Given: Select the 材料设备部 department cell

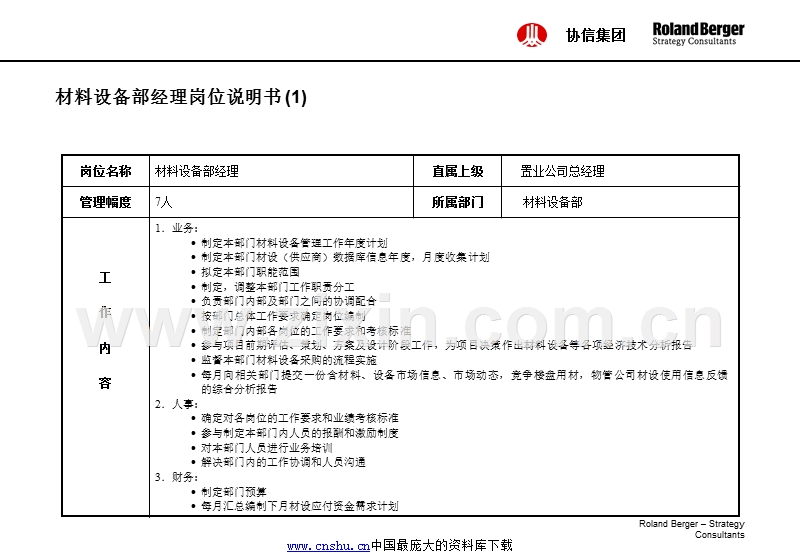Looking at the screenshot, I should tap(620, 202).
